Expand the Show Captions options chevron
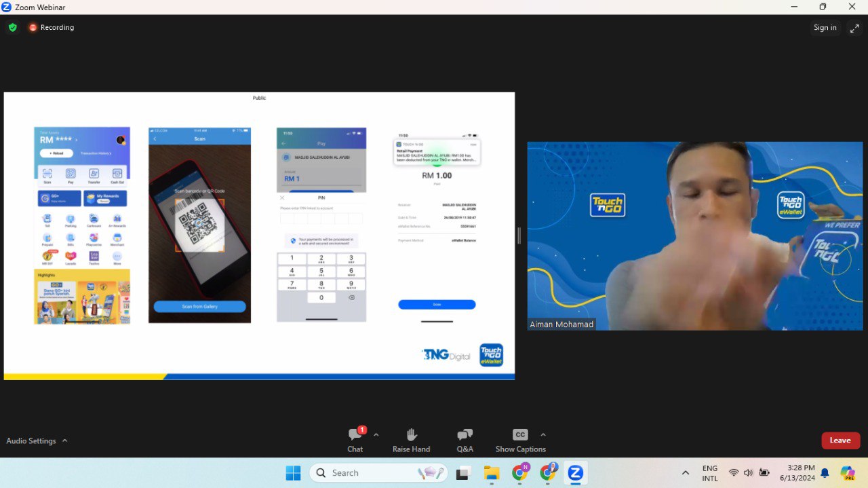Image resolution: width=868 pixels, height=488 pixels. (542, 434)
